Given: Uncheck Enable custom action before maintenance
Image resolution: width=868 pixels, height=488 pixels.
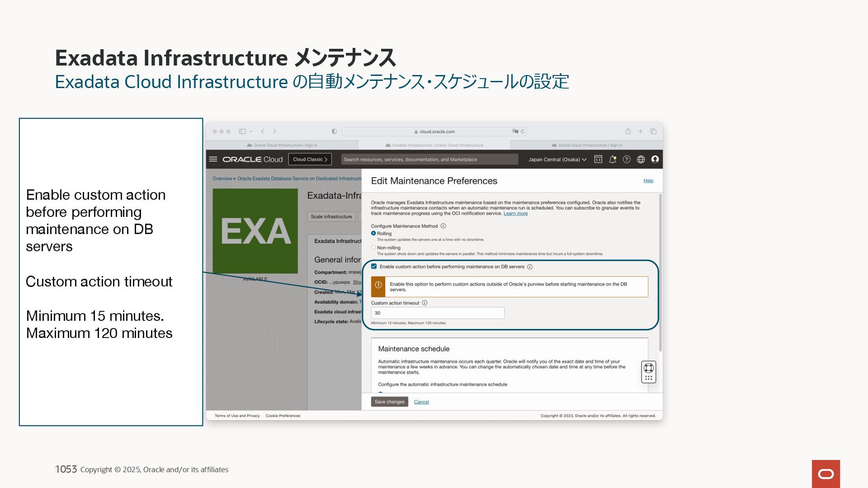Looking at the screenshot, I should pyautogui.click(x=374, y=267).
